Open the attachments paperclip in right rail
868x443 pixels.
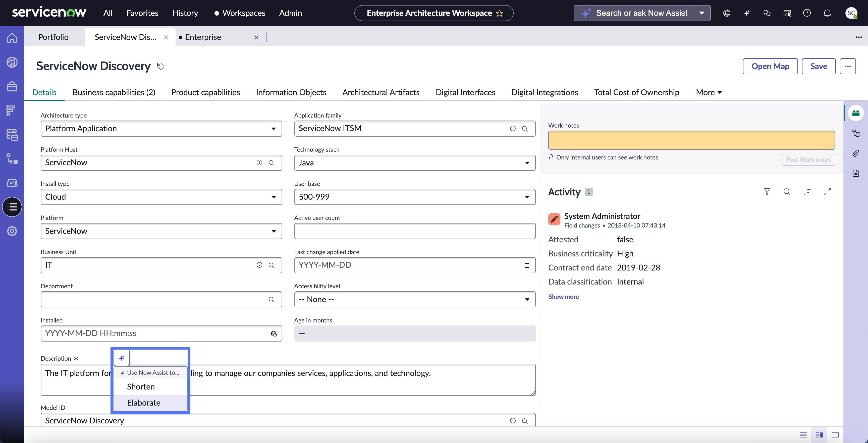856,153
